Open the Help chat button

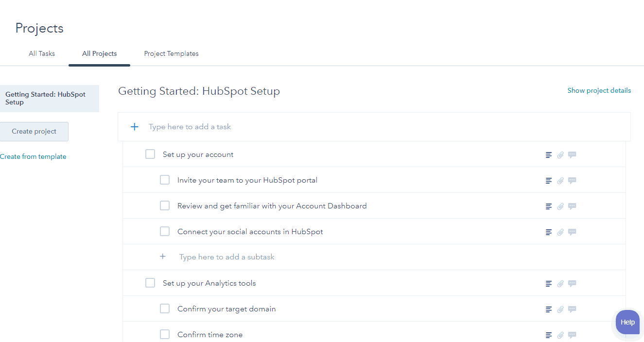point(627,322)
